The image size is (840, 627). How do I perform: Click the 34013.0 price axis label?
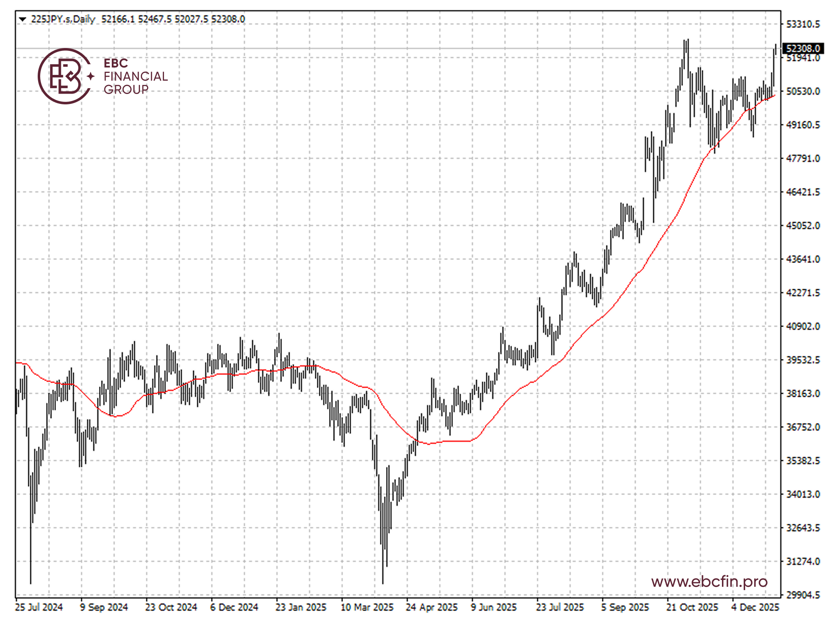click(x=803, y=494)
